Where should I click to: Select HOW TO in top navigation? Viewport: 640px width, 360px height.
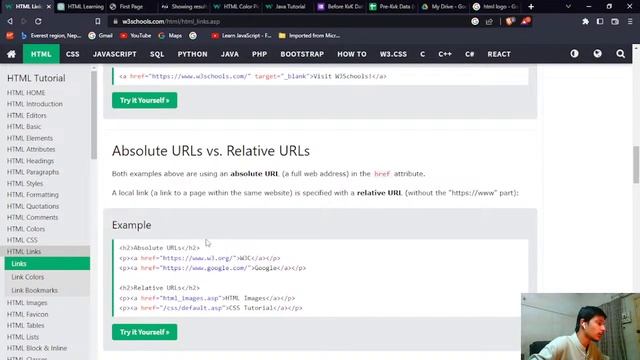pyautogui.click(x=352, y=54)
